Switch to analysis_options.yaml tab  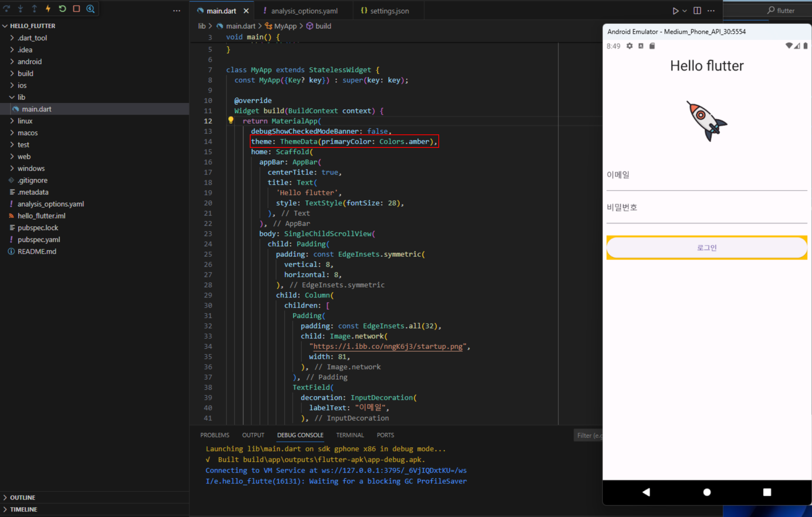(x=304, y=11)
